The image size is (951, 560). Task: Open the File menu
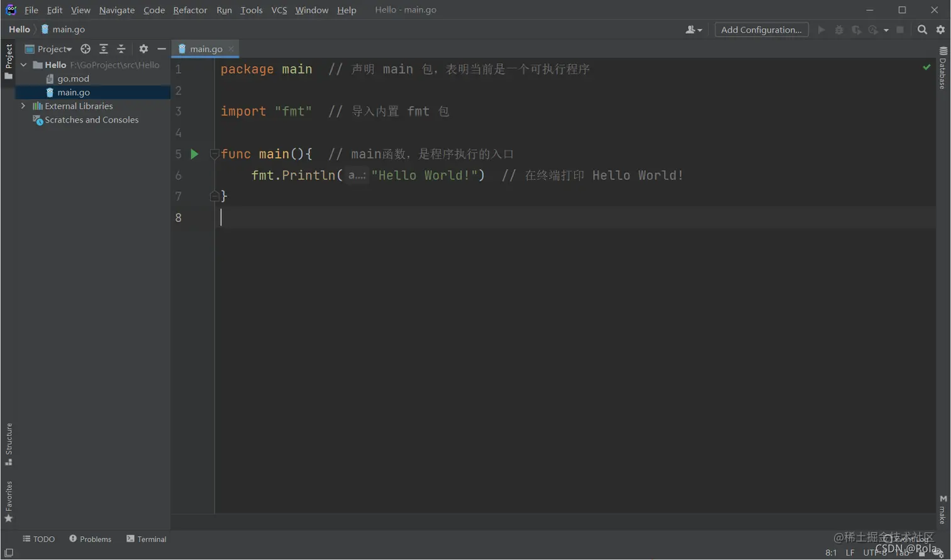31,10
